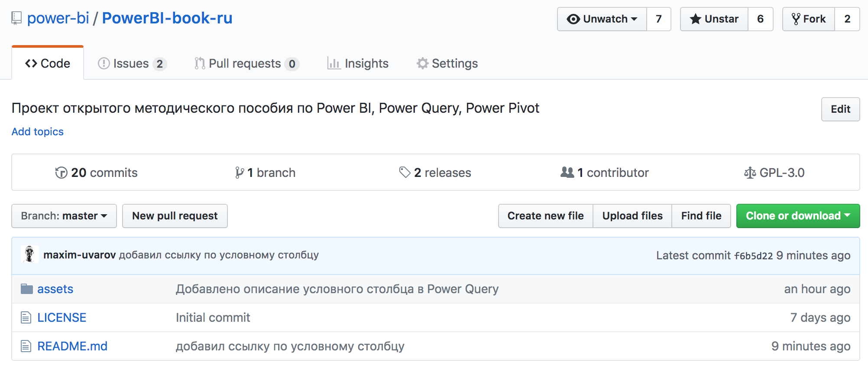Click the README.md file icon
This screenshot has height=366, width=868.
click(26, 346)
